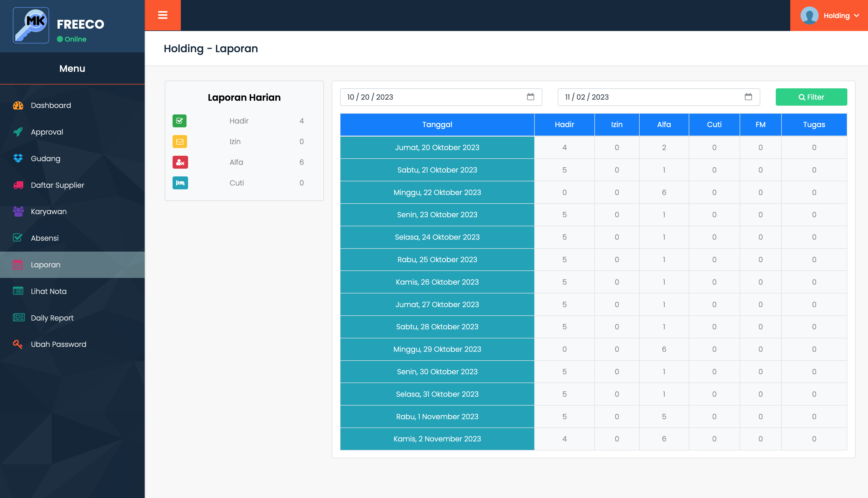Select row Jumat, 27 Oktober 2023
The height and width of the screenshot is (498, 868).
click(593, 305)
